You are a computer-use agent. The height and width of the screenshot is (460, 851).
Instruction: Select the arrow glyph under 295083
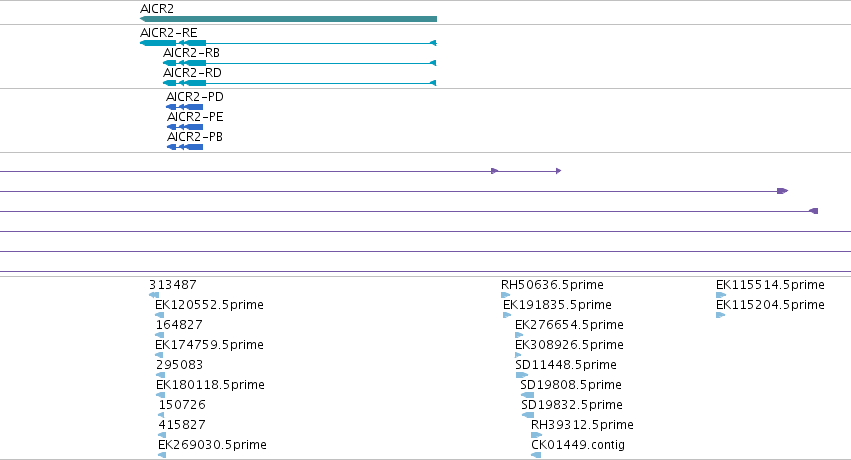(160, 375)
